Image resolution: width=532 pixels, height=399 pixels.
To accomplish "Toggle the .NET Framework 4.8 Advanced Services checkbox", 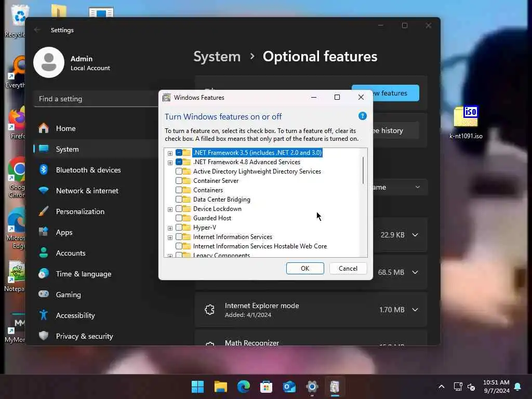I will coord(179,162).
